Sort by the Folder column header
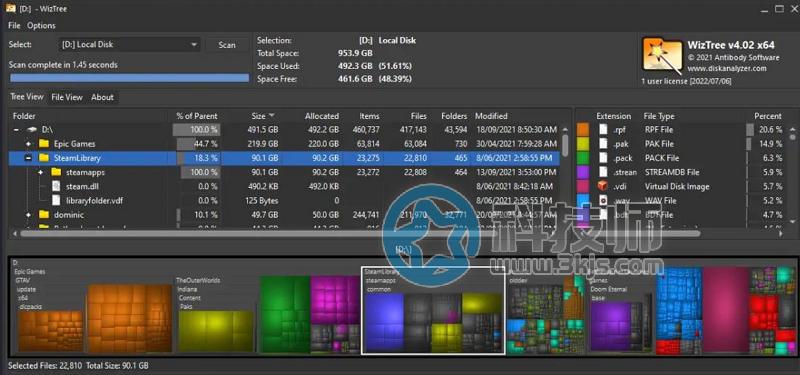The height and width of the screenshot is (375, 800). pos(24,116)
